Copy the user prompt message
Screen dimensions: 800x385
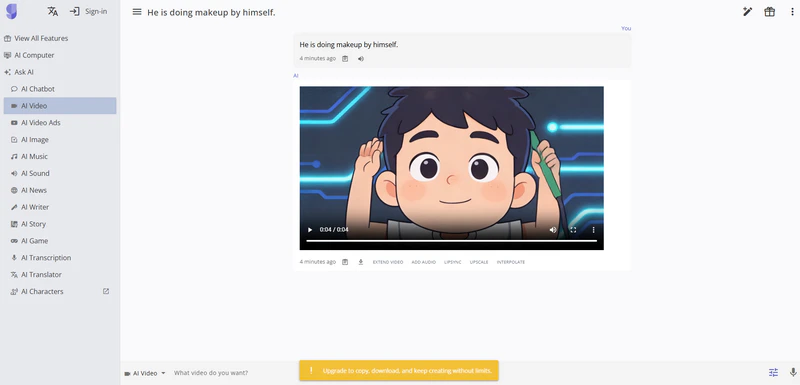[x=345, y=59]
